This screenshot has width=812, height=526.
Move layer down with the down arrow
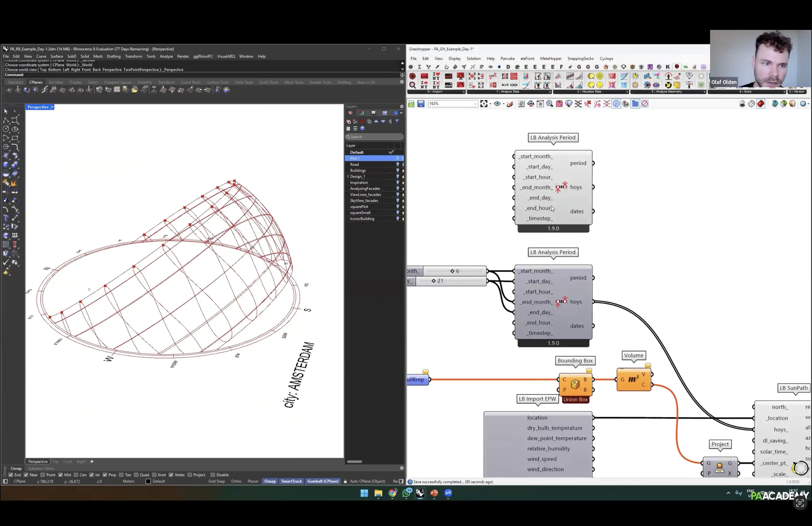click(x=383, y=122)
